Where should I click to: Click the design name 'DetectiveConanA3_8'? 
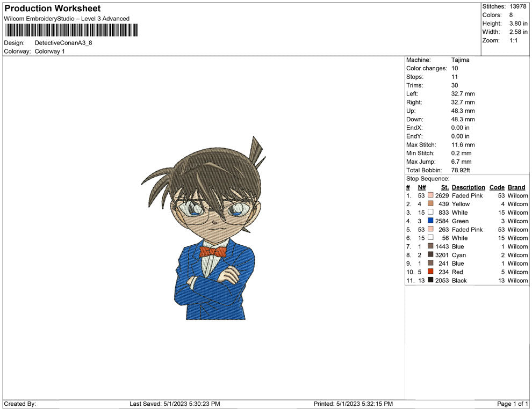coord(63,43)
